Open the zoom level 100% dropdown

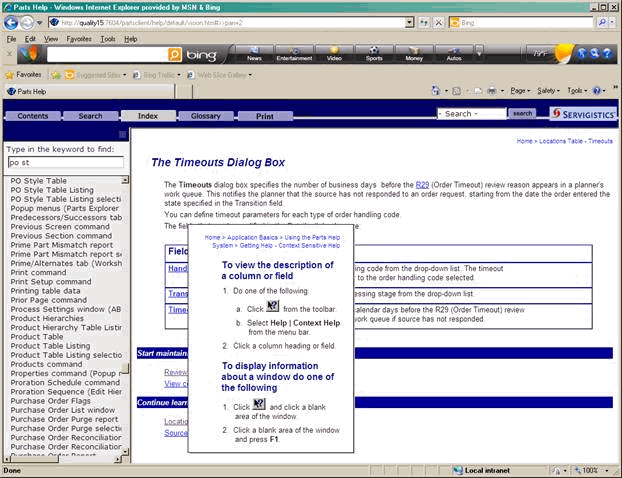pos(607,470)
